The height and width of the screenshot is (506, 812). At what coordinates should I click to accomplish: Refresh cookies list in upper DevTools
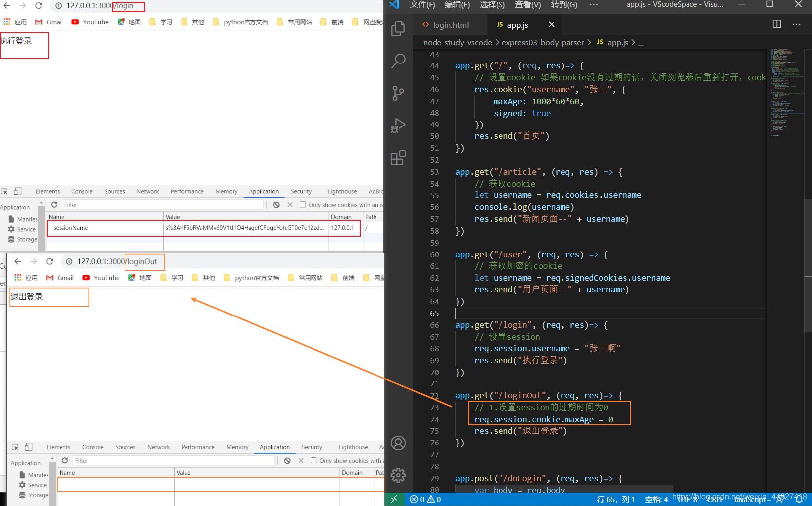54,205
